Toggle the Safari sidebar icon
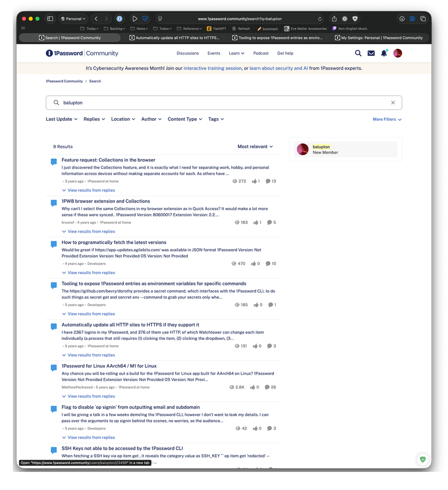The width and height of the screenshot is (448, 490). (x=50, y=19)
